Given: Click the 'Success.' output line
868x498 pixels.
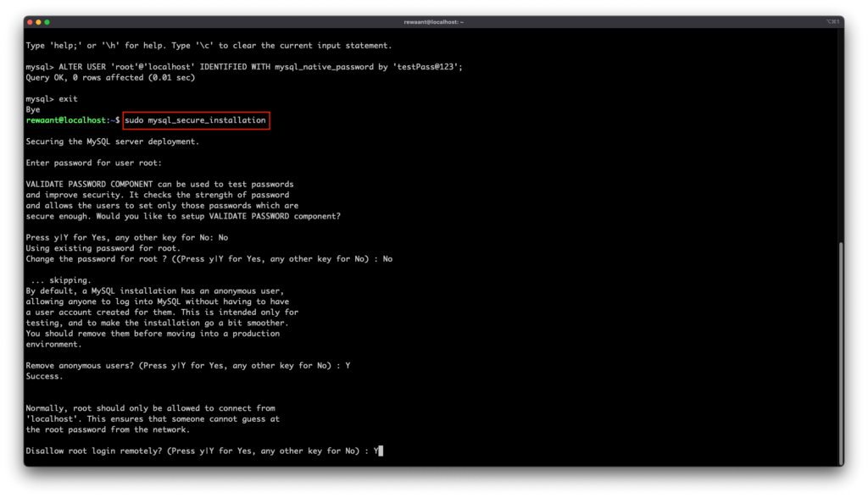Looking at the screenshot, I should (44, 376).
